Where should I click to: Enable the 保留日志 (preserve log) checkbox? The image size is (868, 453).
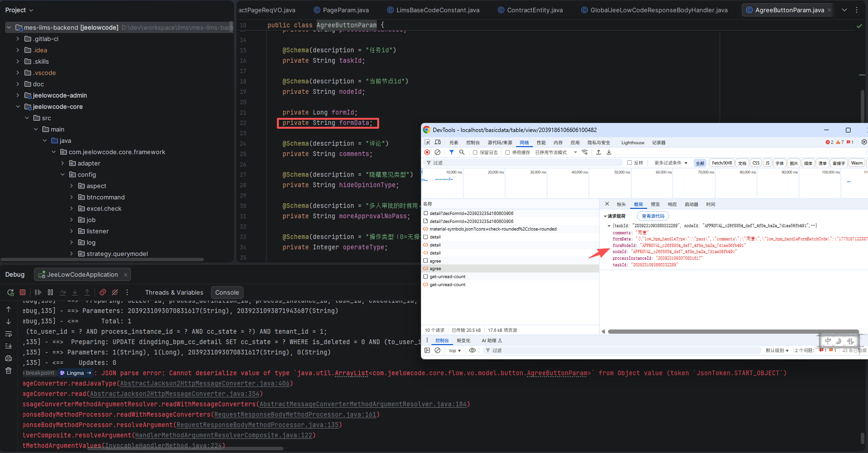[x=475, y=152]
